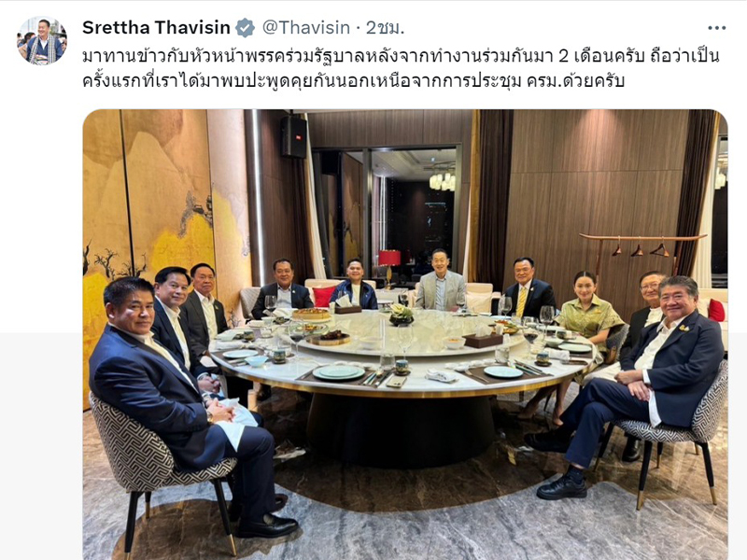This screenshot has width=747, height=560.
Task: Open Srettha Thavisin's round profile avatar
Action: tap(42, 40)
